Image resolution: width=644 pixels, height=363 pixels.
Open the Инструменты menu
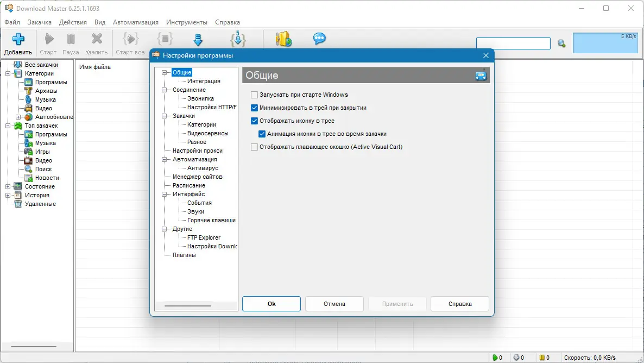tap(186, 22)
